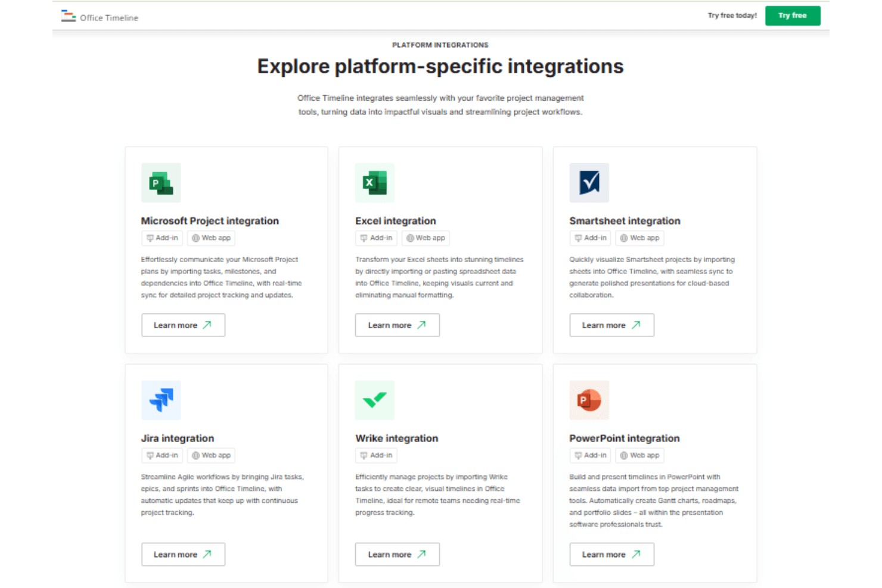This screenshot has height=588, width=882.
Task: Click the Office Timeline logo icon
Action: coord(69,16)
